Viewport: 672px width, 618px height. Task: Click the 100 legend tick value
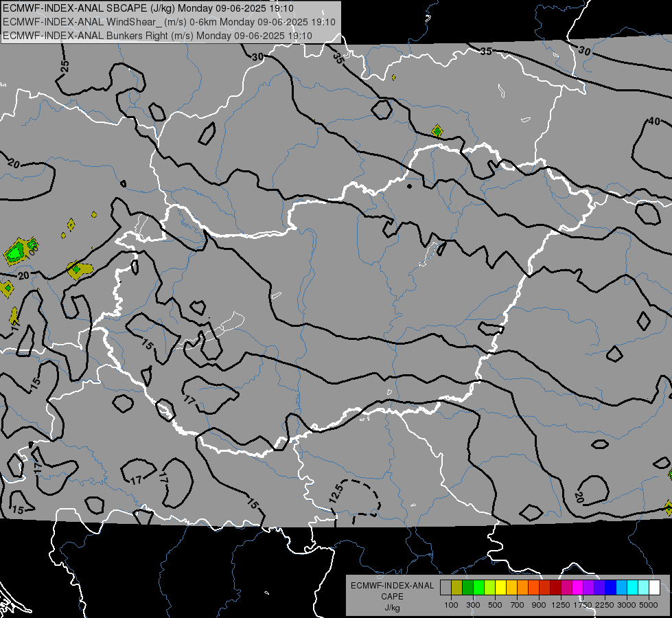451,605
